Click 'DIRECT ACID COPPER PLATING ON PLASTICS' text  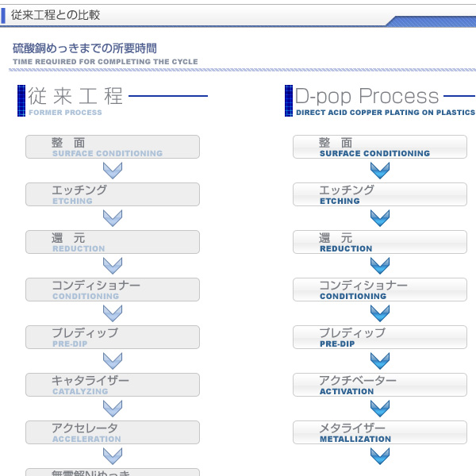pos(386,113)
